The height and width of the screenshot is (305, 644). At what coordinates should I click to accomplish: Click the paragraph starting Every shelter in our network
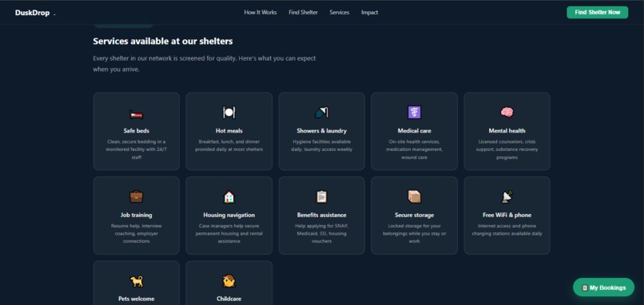pos(204,64)
